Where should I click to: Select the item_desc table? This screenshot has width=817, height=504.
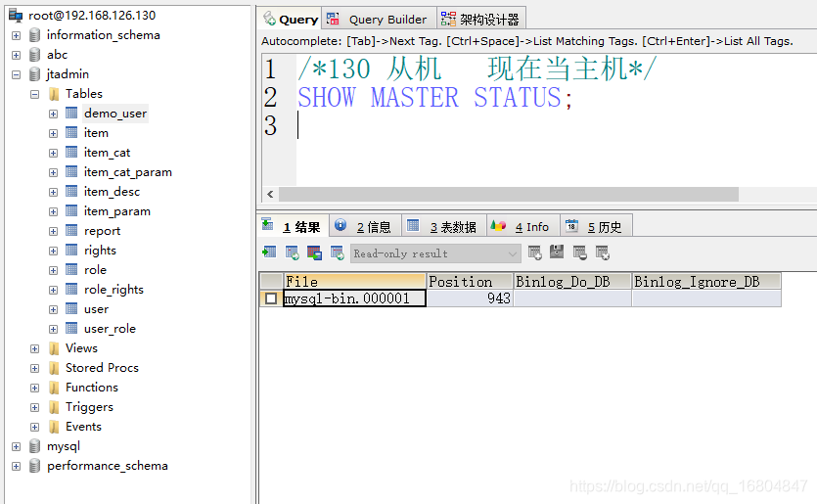[x=112, y=192]
